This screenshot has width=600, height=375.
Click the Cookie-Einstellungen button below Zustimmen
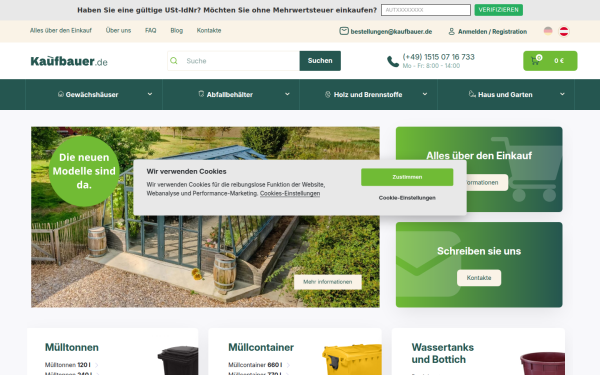(407, 198)
